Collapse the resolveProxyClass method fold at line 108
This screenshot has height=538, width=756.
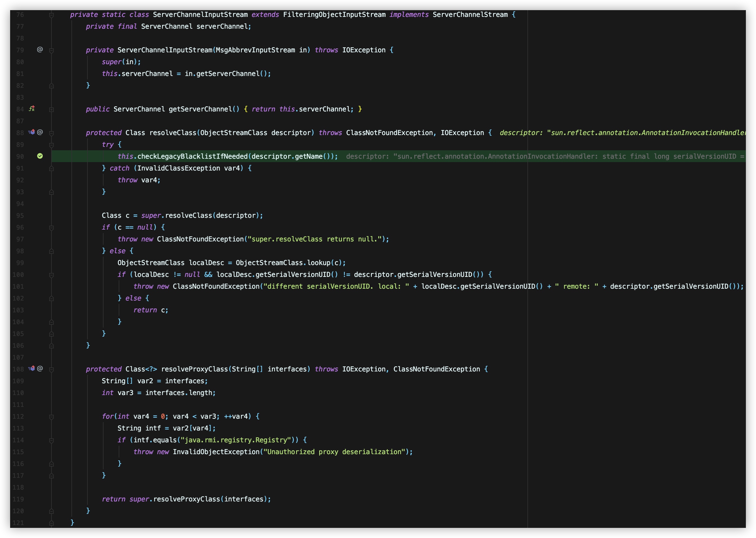pos(51,369)
